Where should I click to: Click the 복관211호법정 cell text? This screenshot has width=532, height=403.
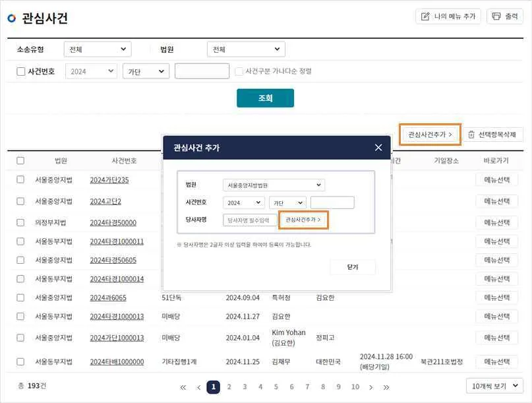(x=442, y=361)
